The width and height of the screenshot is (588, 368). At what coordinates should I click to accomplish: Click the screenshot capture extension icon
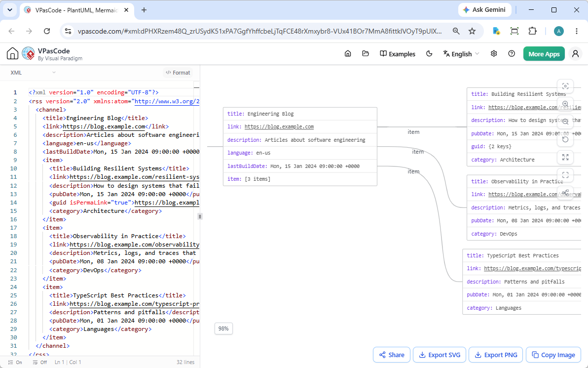pyautogui.click(x=514, y=31)
